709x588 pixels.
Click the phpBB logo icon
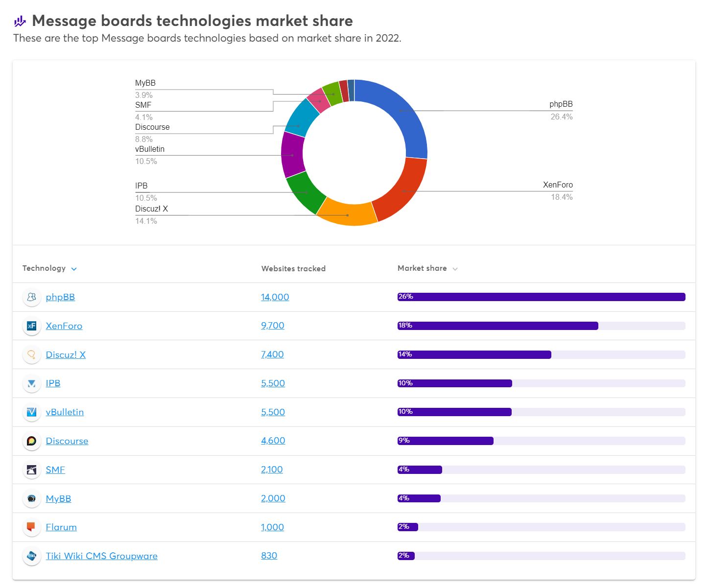point(32,297)
